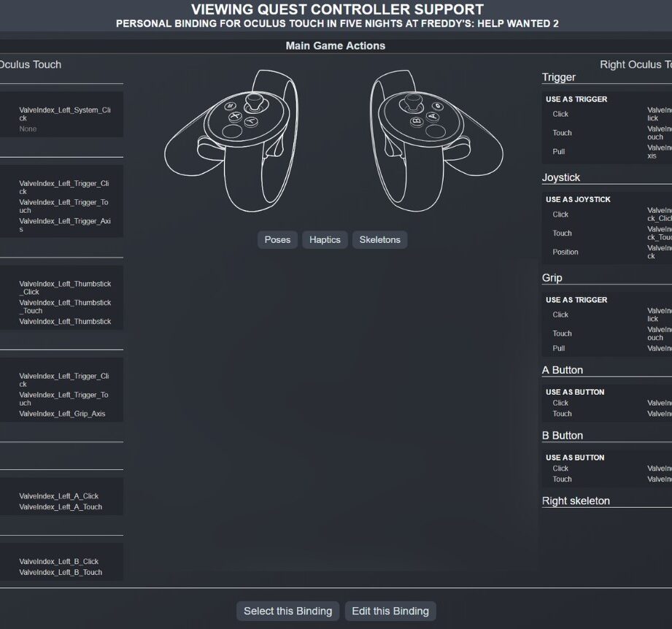Select ValveIndex_Left_B_Click binding
The width and height of the screenshot is (672, 629).
(x=58, y=561)
